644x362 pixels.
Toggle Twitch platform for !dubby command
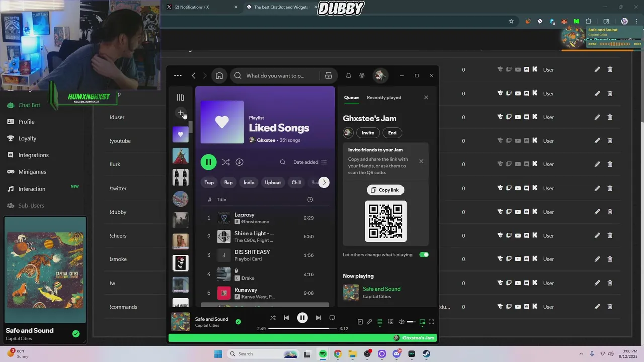coord(509,212)
